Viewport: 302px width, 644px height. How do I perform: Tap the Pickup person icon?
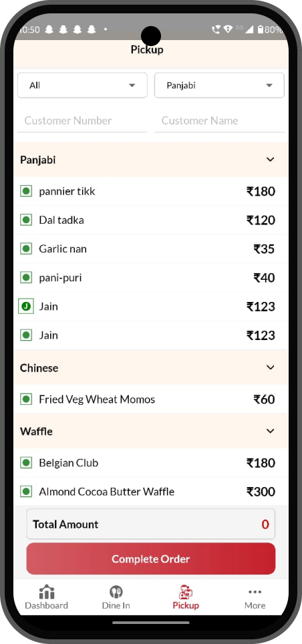[x=186, y=592]
